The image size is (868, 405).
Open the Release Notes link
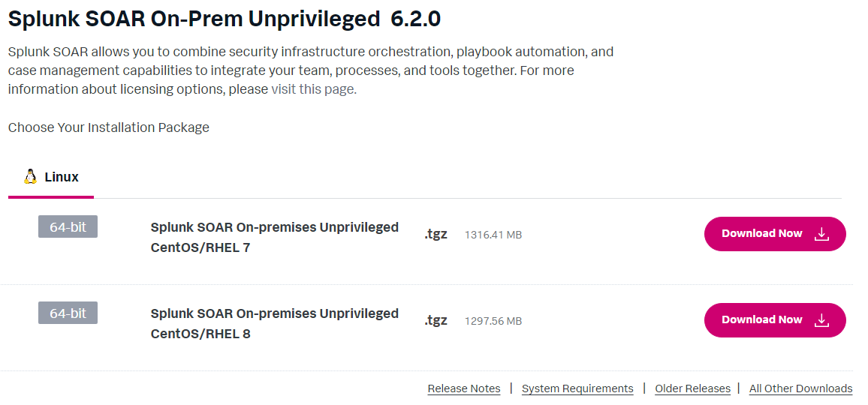[464, 388]
